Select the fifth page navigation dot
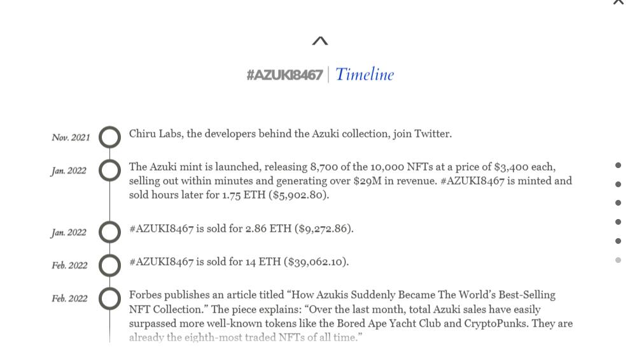The image size is (644, 347). point(618,241)
